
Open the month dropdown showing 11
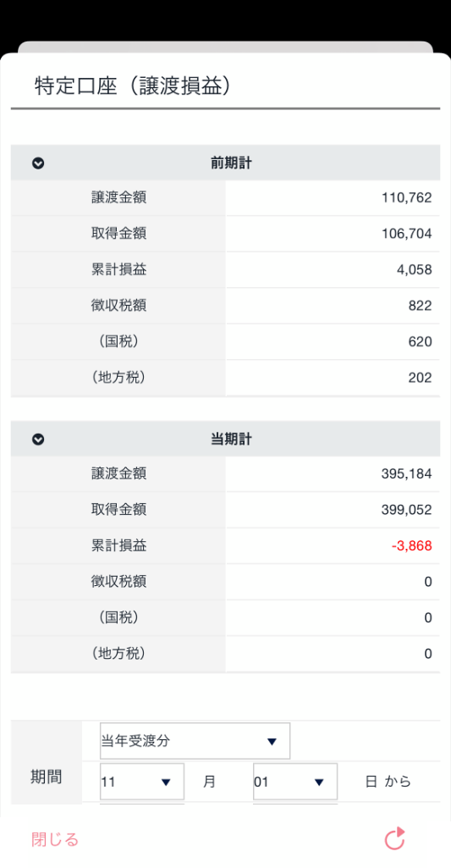coord(141,782)
